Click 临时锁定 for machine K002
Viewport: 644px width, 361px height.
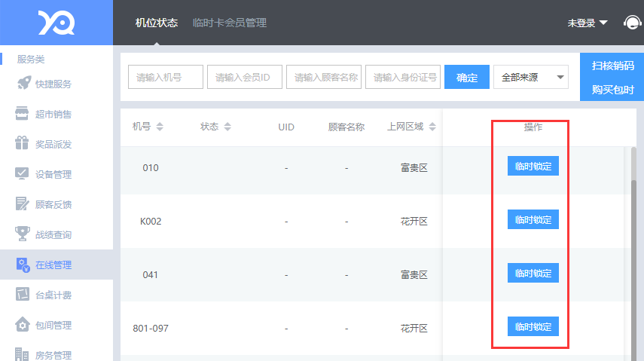tap(533, 219)
